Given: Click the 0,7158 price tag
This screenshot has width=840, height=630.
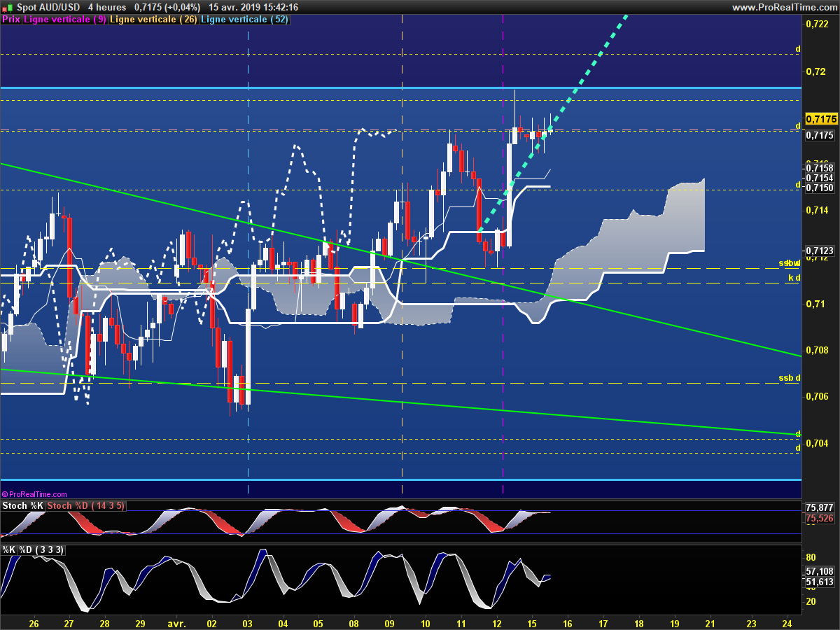Looking at the screenshot, I should [820, 168].
